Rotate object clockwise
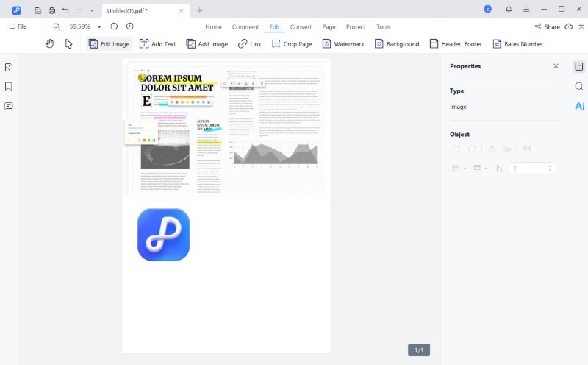The image size is (588, 365). [x=472, y=149]
